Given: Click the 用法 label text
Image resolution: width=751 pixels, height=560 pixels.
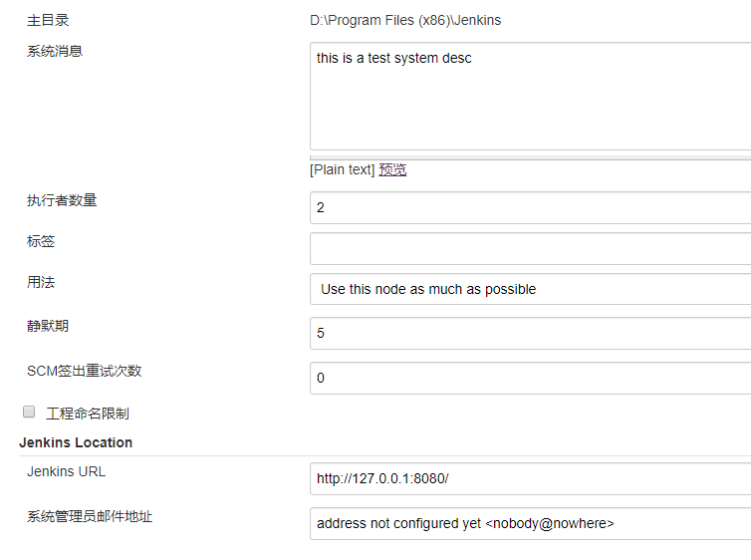Looking at the screenshot, I should (x=41, y=282).
